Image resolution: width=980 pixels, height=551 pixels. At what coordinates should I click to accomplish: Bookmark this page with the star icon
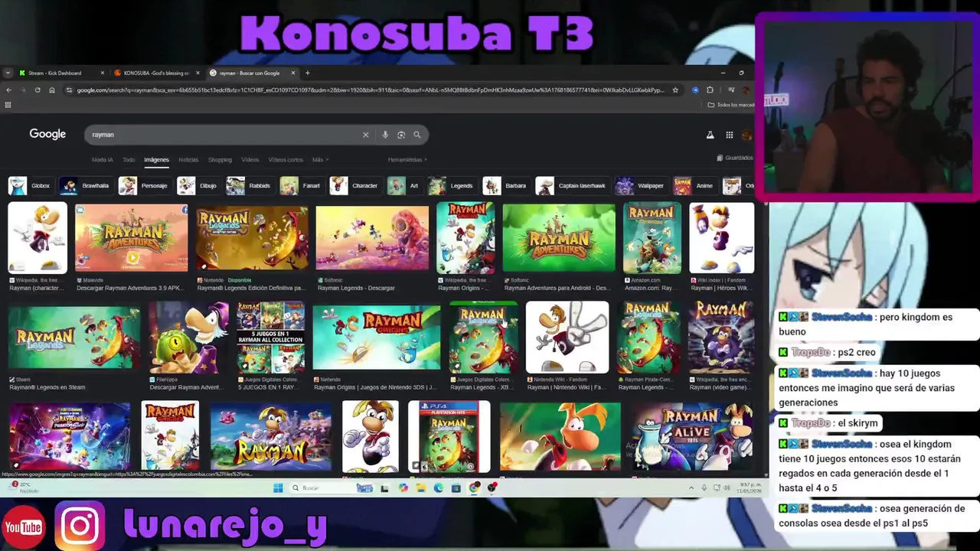tap(675, 90)
